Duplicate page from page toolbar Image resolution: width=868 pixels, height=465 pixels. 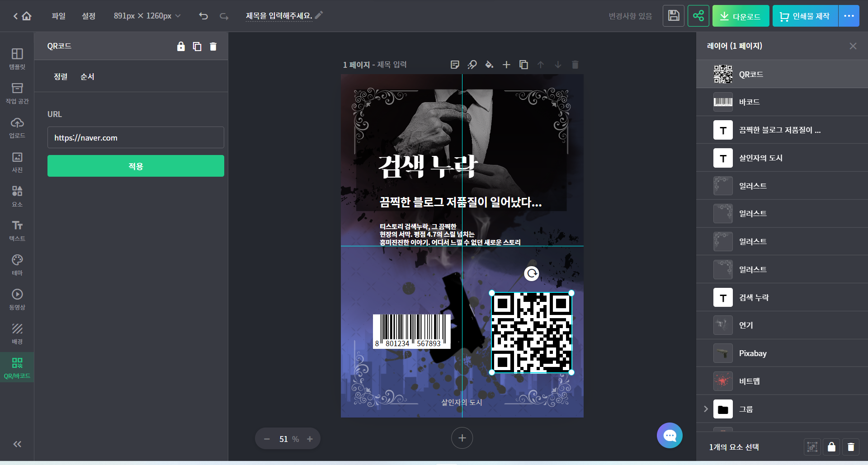point(524,65)
